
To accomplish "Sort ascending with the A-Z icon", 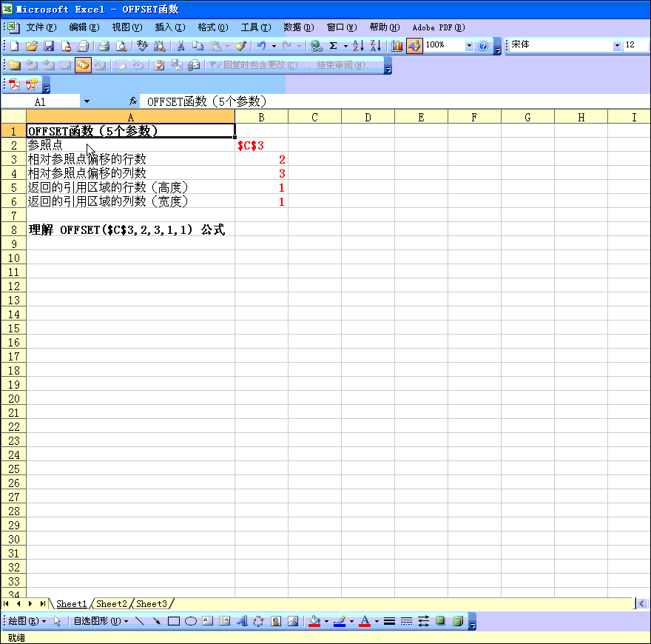I will click(358, 46).
